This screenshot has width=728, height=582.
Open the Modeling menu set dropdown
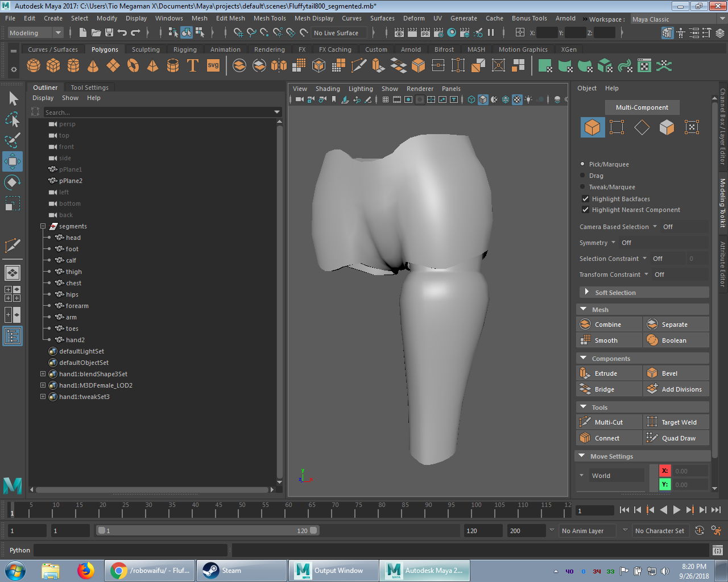pos(35,33)
